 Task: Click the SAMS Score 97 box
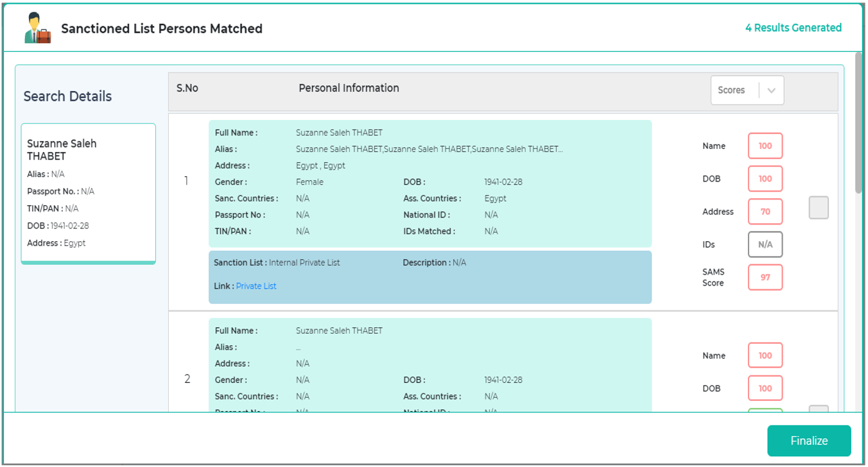pos(765,278)
